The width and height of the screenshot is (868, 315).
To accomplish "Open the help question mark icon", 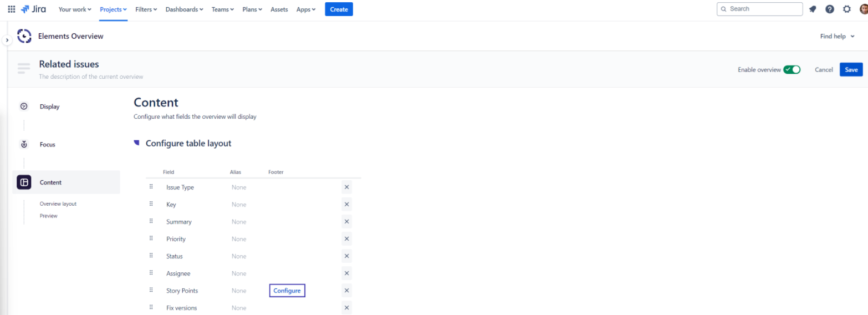I will click(x=830, y=9).
